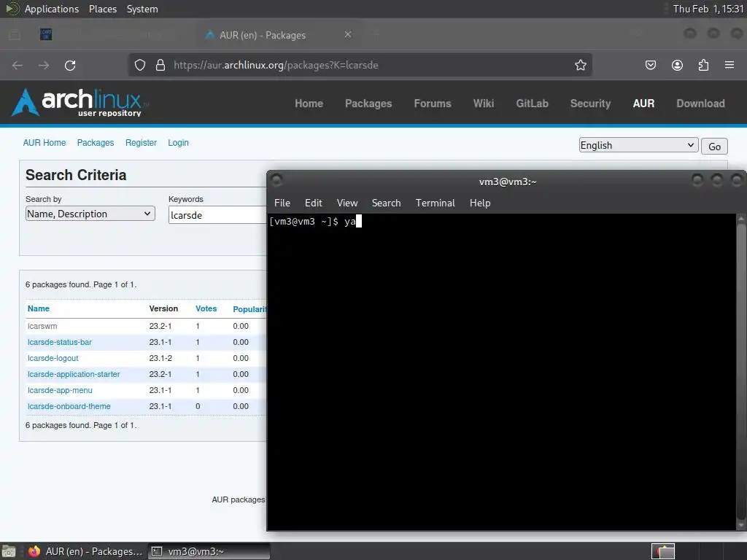Go to Download in Arch navigation
This screenshot has height=560, width=747.
coord(701,104)
